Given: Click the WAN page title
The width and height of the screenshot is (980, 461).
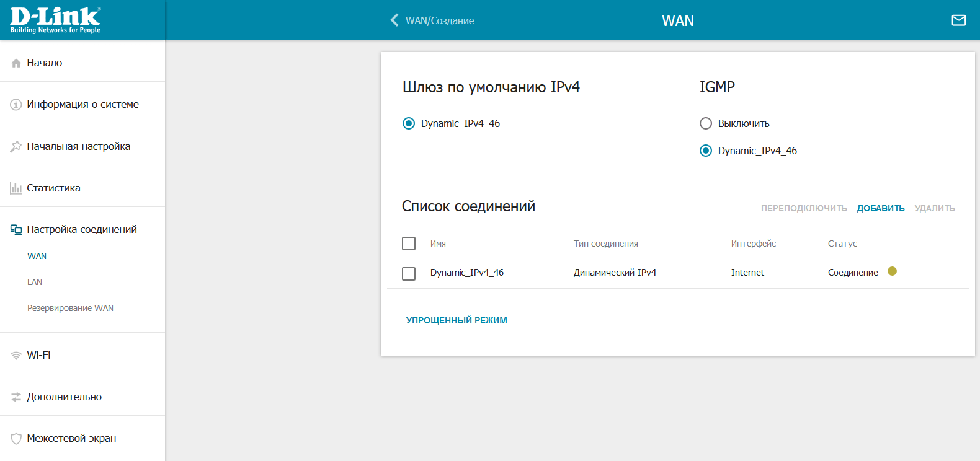Looking at the screenshot, I should (678, 20).
